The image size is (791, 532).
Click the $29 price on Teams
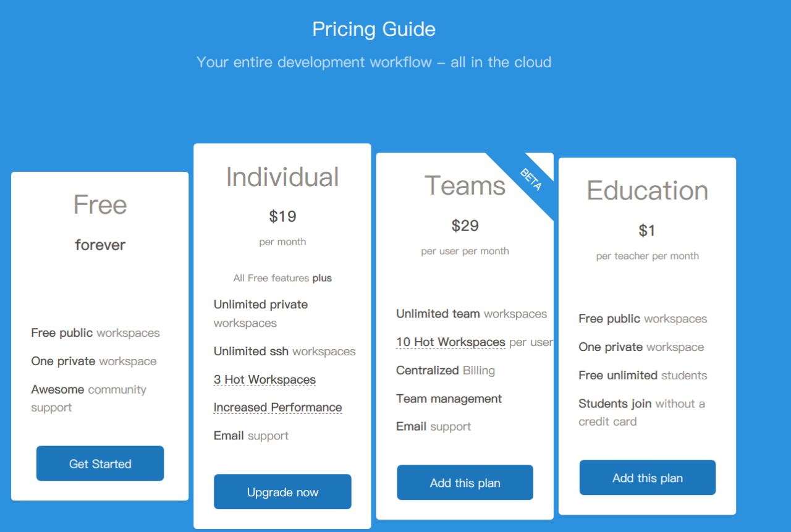click(465, 226)
